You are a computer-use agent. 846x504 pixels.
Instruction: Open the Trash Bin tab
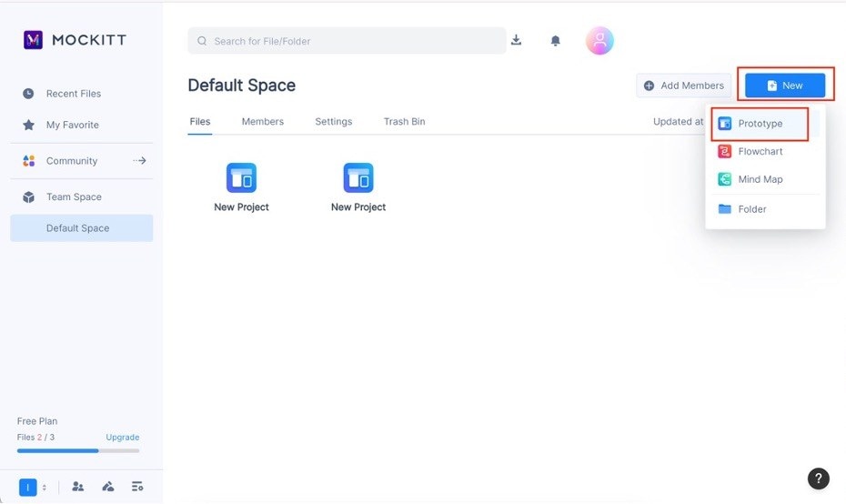pos(404,122)
